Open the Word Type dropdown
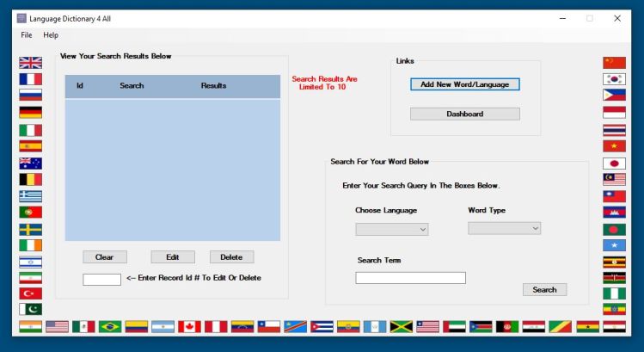Viewport: 644px width, 352px height. [x=504, y=228]
